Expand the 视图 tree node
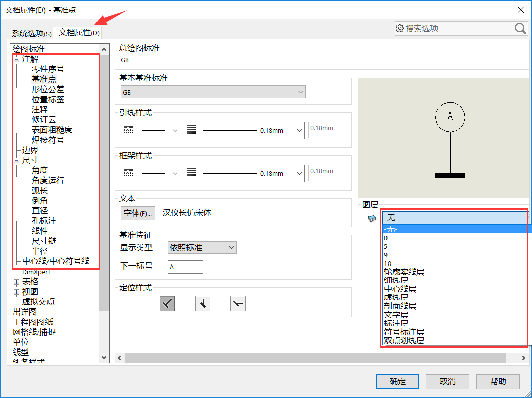The image size is (532, 398). coord(16,292)
